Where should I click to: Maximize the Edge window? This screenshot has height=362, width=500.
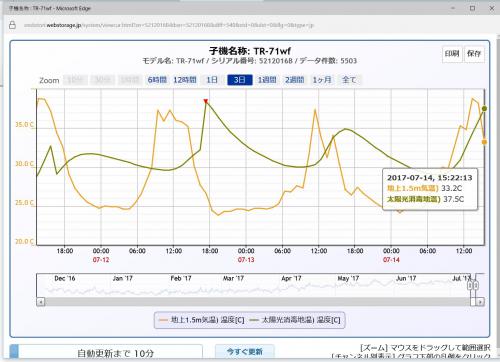(x=472, y=8)
